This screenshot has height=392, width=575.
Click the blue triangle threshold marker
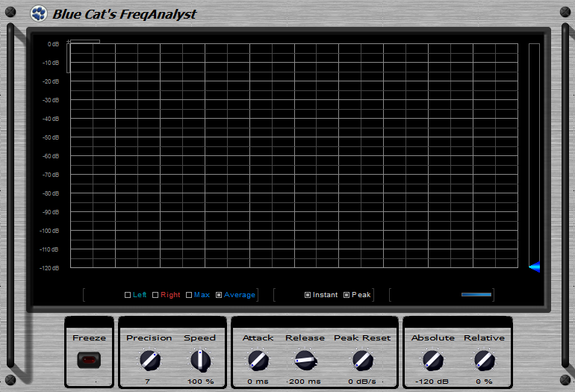pos(534,267)
